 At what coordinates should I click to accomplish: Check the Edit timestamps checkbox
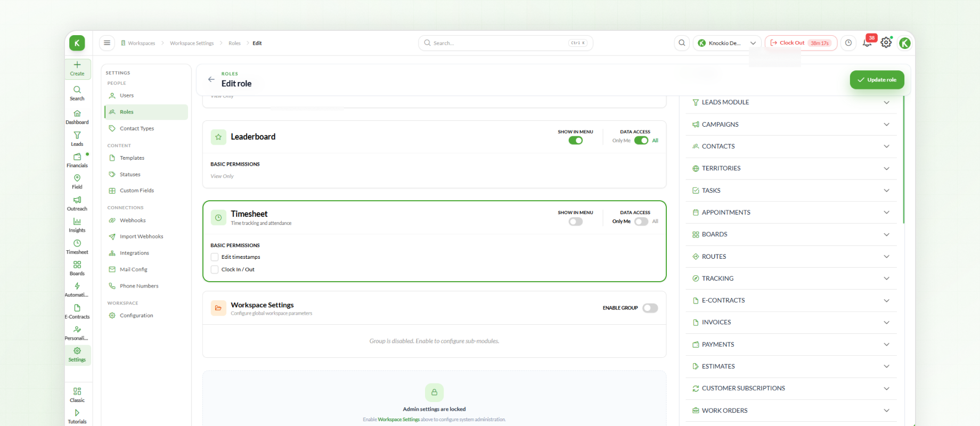[215, 257]
